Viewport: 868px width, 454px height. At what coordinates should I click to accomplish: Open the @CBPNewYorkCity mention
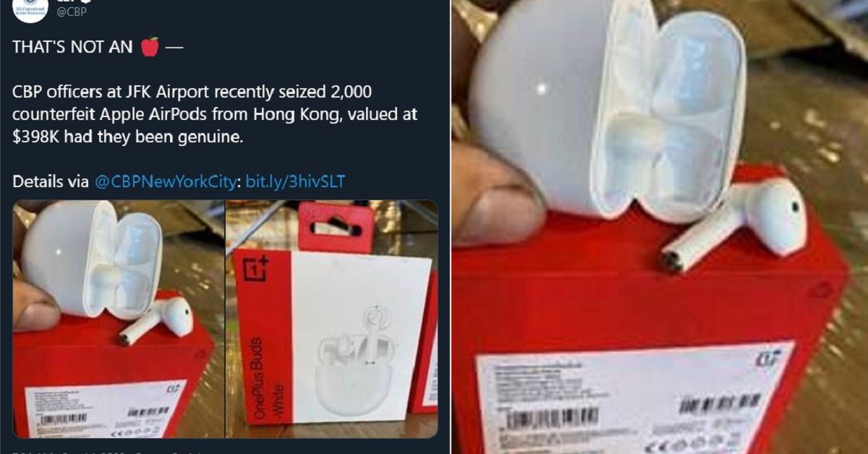167,181
